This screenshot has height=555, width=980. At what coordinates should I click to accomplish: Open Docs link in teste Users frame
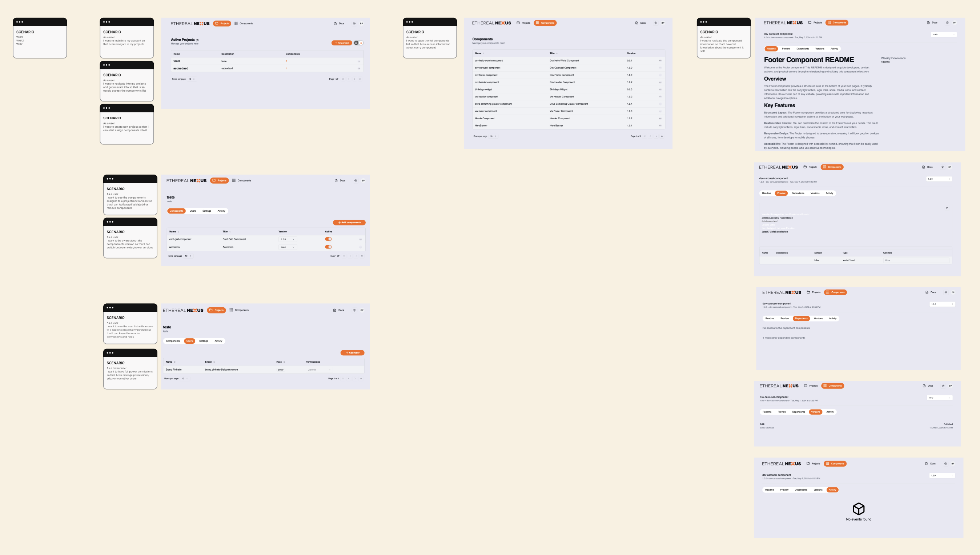click(x=339, y=310)
